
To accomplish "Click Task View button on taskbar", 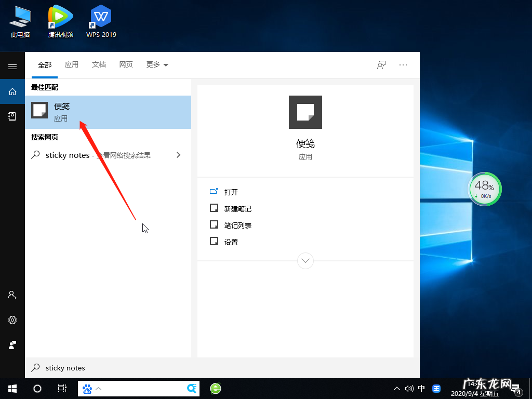I will click(x=62, y=388).
